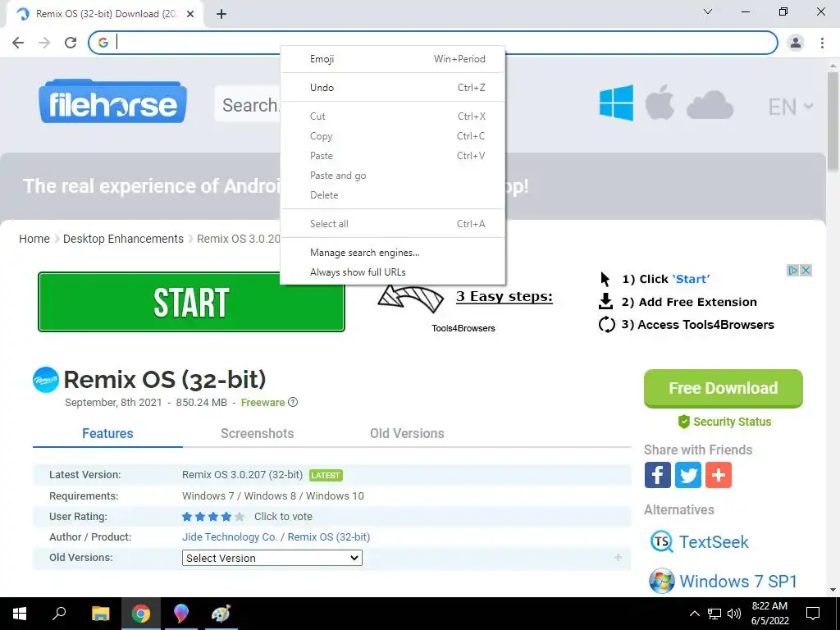Open the Windows Start menu
The image size is (840, 630).
pyautogui.click(x=20, y=614)
